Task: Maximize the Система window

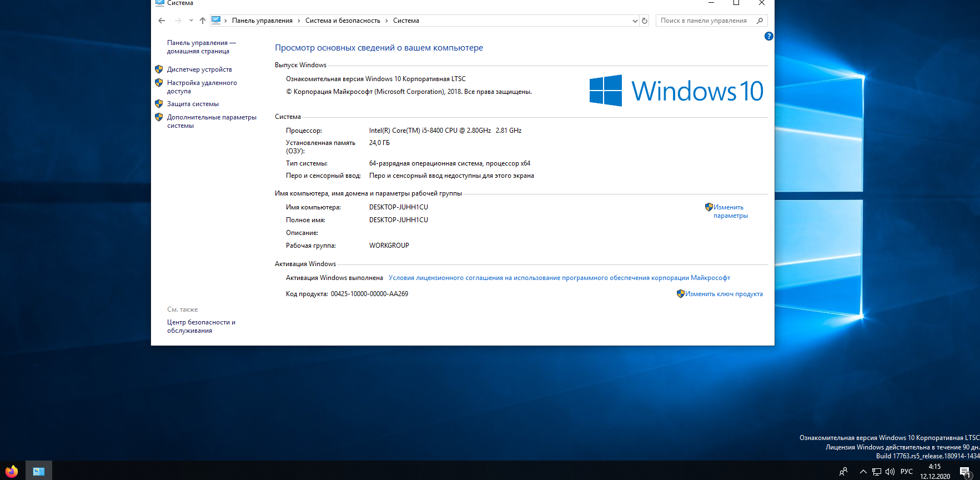Action: [x=736, y=3]
